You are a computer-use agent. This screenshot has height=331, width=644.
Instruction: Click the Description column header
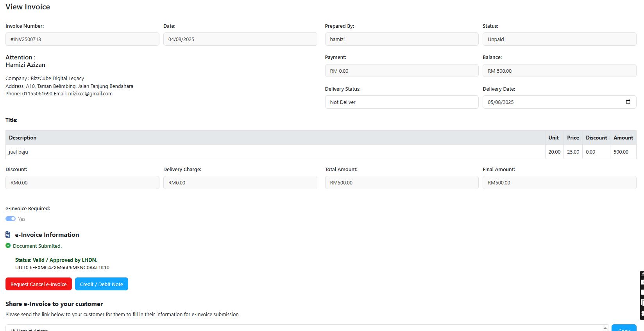pos(23,138)
